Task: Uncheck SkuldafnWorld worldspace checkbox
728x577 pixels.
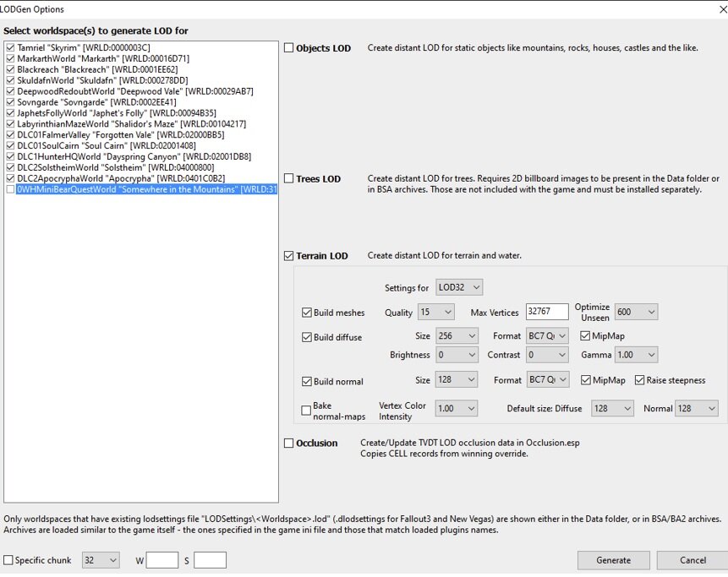Action: click(x=10, y=80)
